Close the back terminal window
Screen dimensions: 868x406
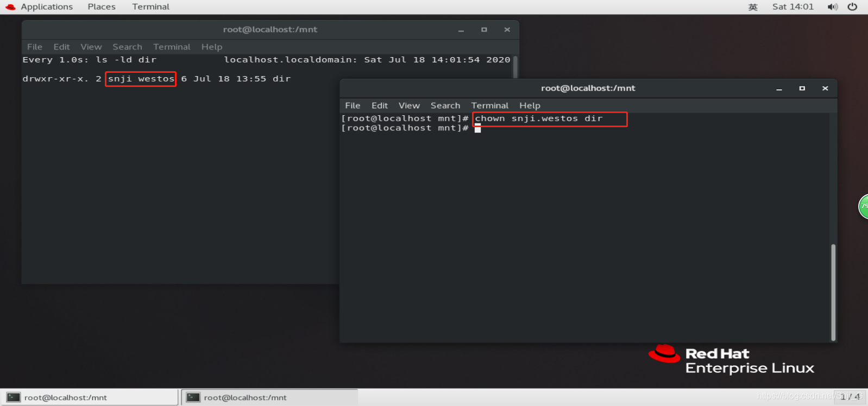point(507,29)
